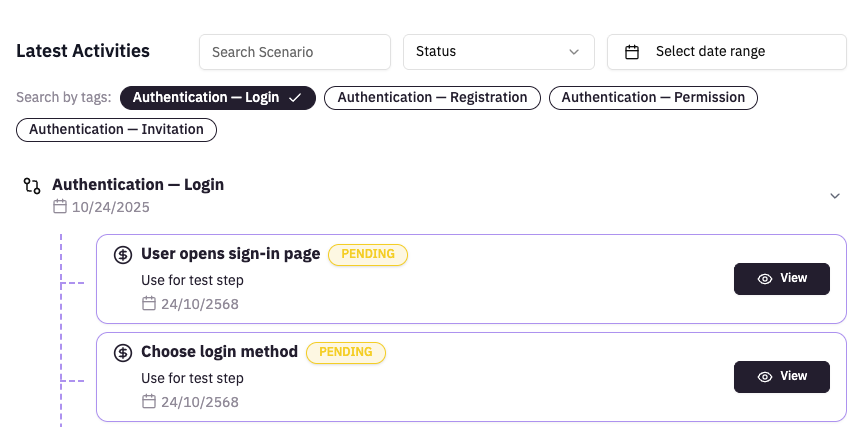Viewport: 860px width, 427px height.
Task: Select the Authentication — Invitation tag
Action: pos(116,130)
